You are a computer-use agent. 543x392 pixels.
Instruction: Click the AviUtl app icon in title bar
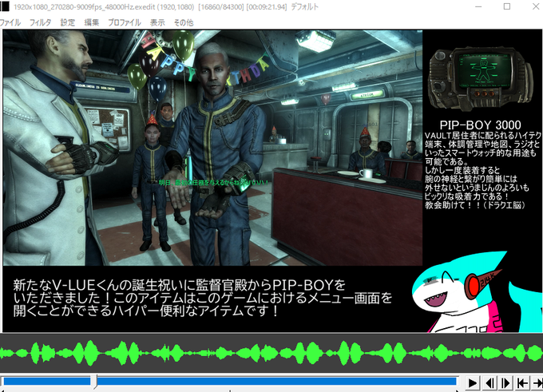[5, 6]
